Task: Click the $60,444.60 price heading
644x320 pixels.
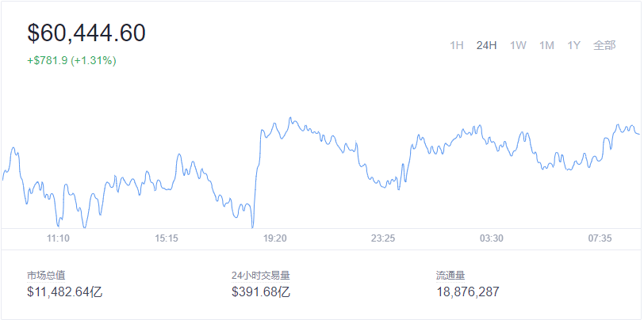Action: click(86, 33)
